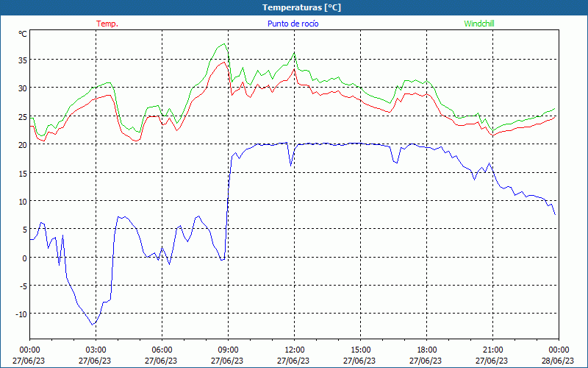Viewport: 588px width, 368px height.
Task: Select the 20 value on y-axis
Action: [x=23, y=145]
